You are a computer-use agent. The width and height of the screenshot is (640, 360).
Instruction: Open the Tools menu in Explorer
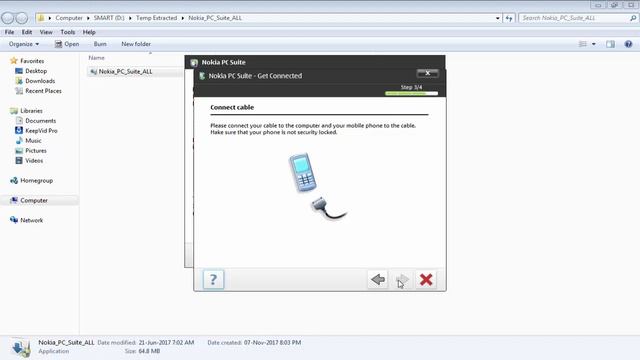(x=68, y=32)
